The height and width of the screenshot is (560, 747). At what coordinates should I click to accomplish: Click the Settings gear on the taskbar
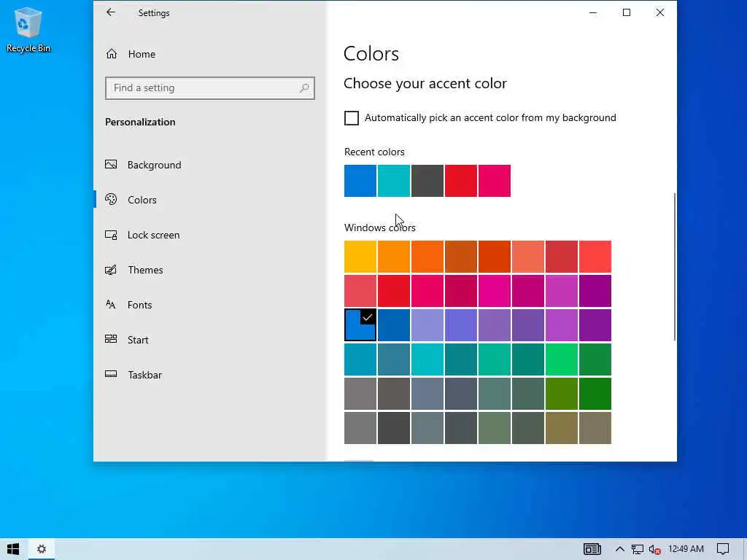tap(42, 549)
